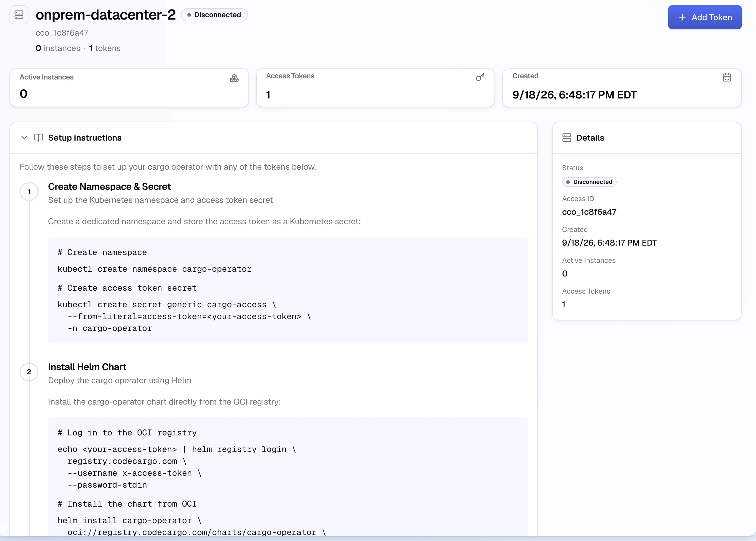This screenshot has width=756, height=541.
Task: Click the '--from-literal=access-token' code line
Action: click(189, 316)
